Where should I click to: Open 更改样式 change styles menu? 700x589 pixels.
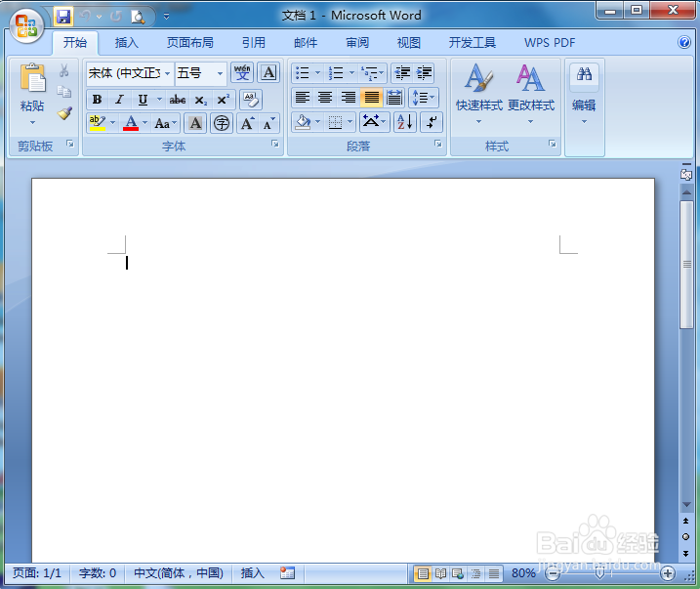pyautogui.click(x=531, y=93)
